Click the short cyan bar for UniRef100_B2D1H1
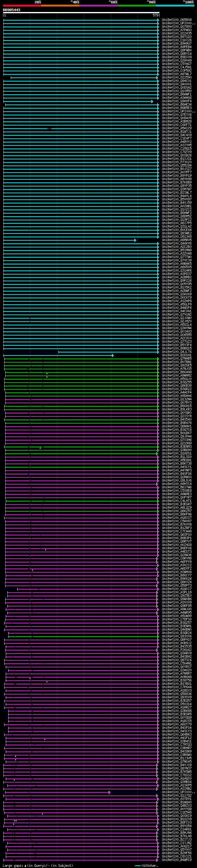197x868 pixels. click(x=58, y=356)
